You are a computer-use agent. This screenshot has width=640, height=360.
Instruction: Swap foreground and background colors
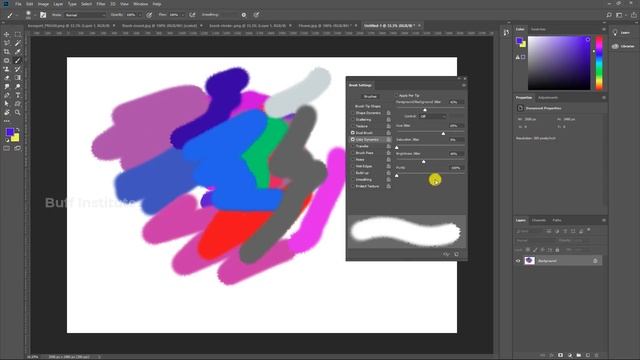(17, 130)
